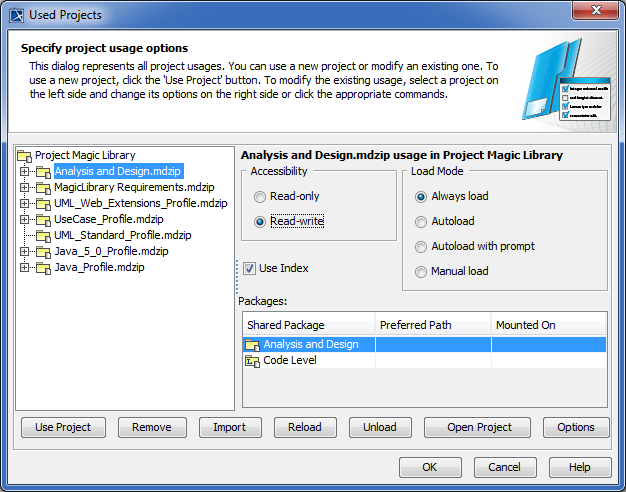The width and height of the screenshot is (626, 492).
Task: Open the Options button
Action: pyautogui.click(x=576, y=427)
